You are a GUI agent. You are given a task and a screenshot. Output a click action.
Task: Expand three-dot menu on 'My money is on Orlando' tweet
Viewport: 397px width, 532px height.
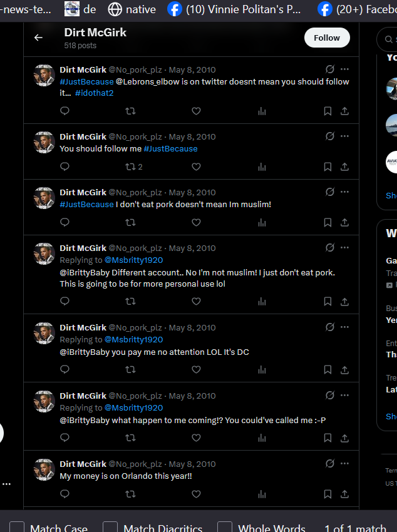[x=344, y=463]
